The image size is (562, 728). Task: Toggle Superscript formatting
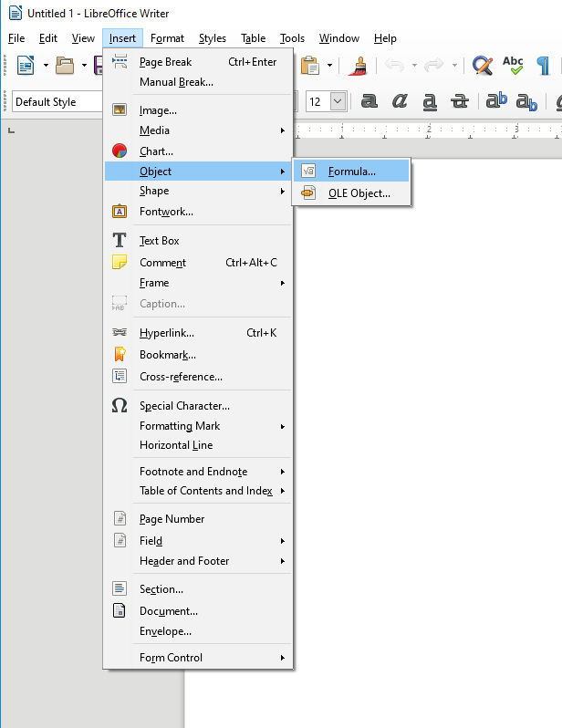point(496,99)
